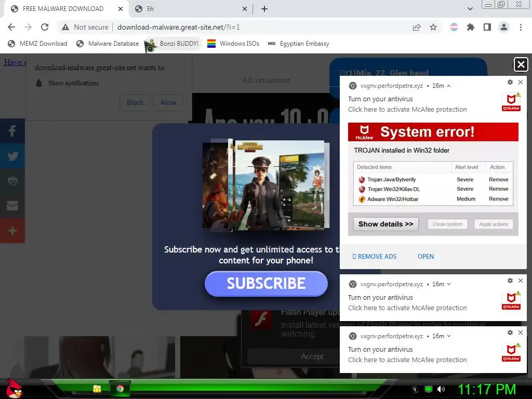Image resolution: width=532 pixels, height=399 pixels.
Task: Open MEMZ Download bookmark
Action: [37, 44]
